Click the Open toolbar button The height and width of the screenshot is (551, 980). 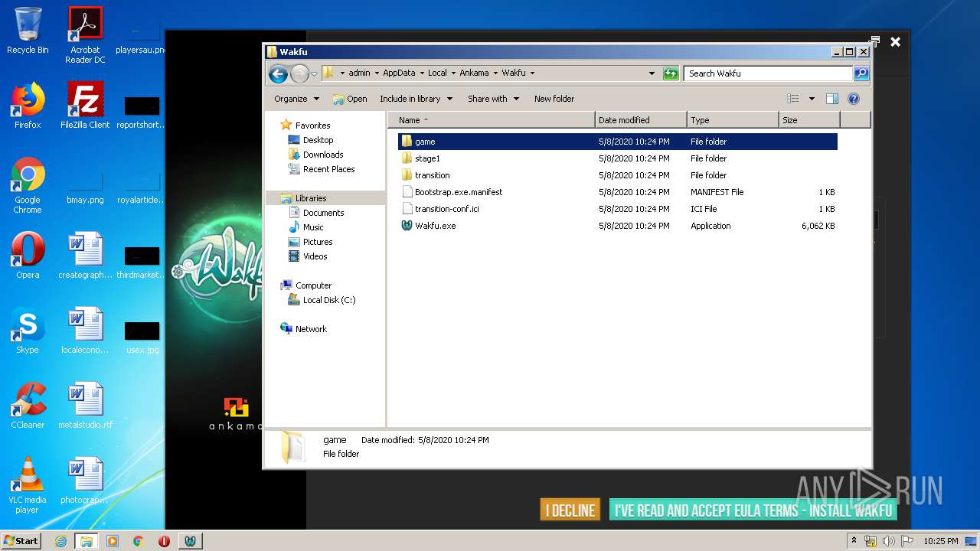point(350,99)
